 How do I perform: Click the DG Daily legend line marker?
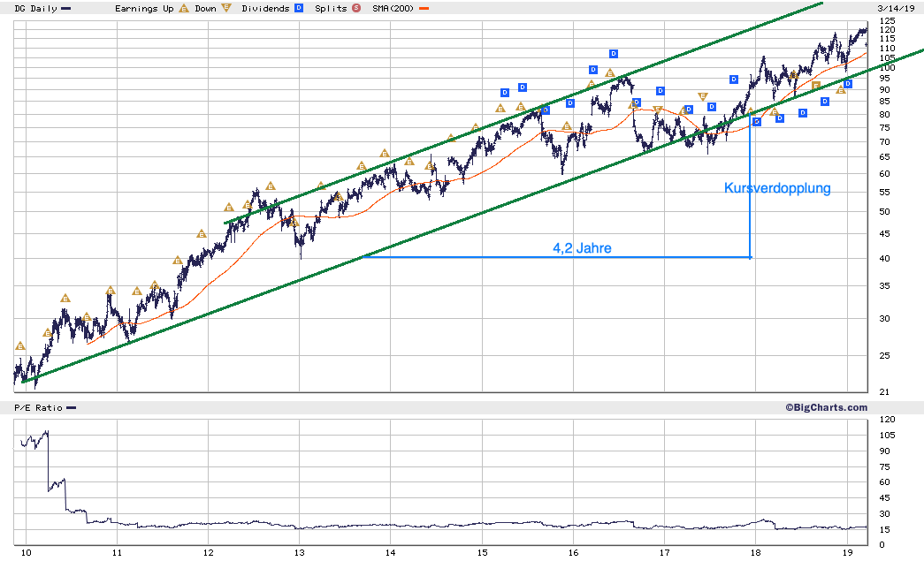coord(66,9)
